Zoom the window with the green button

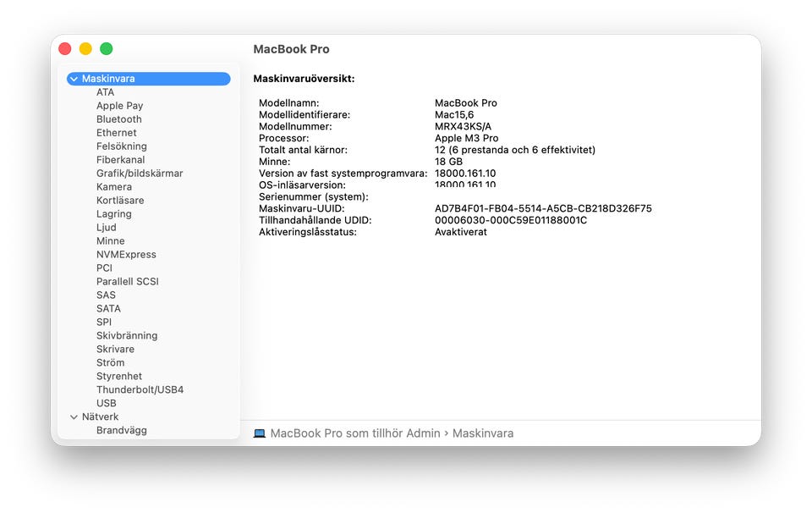point(107,49)
